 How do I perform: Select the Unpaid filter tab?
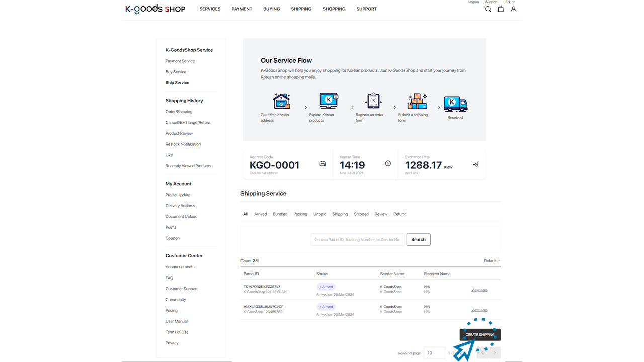tap(319, 214)
